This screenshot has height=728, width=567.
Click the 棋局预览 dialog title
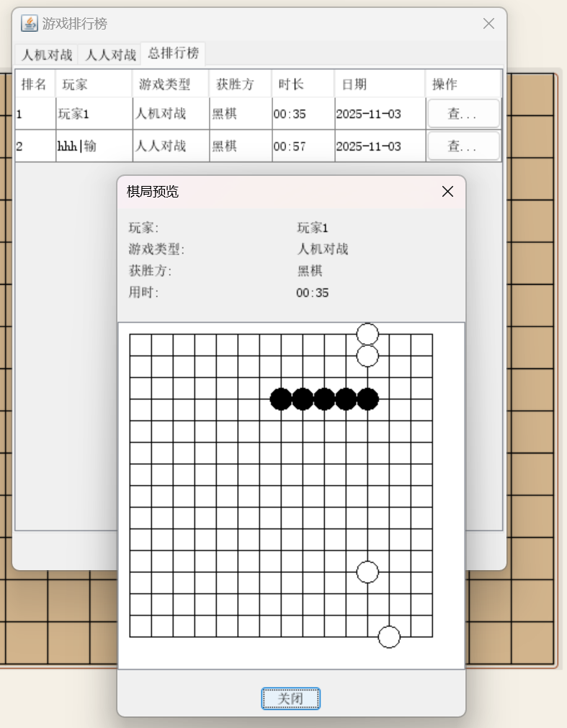[153, 191]
